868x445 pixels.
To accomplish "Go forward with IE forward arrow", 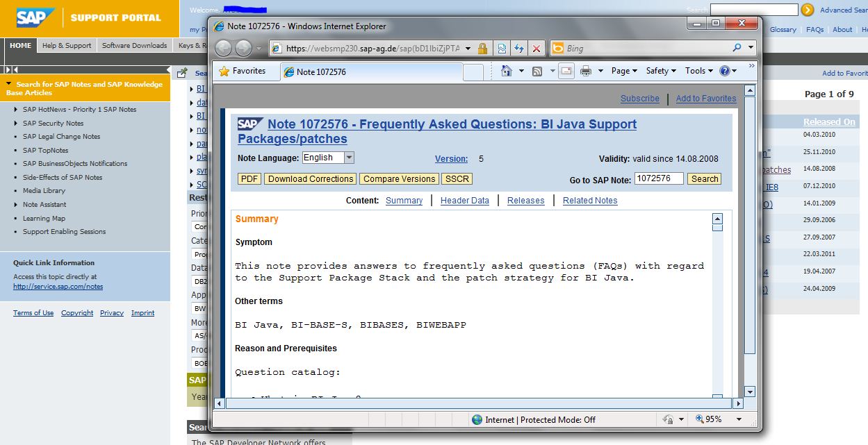I will point(243,49).
